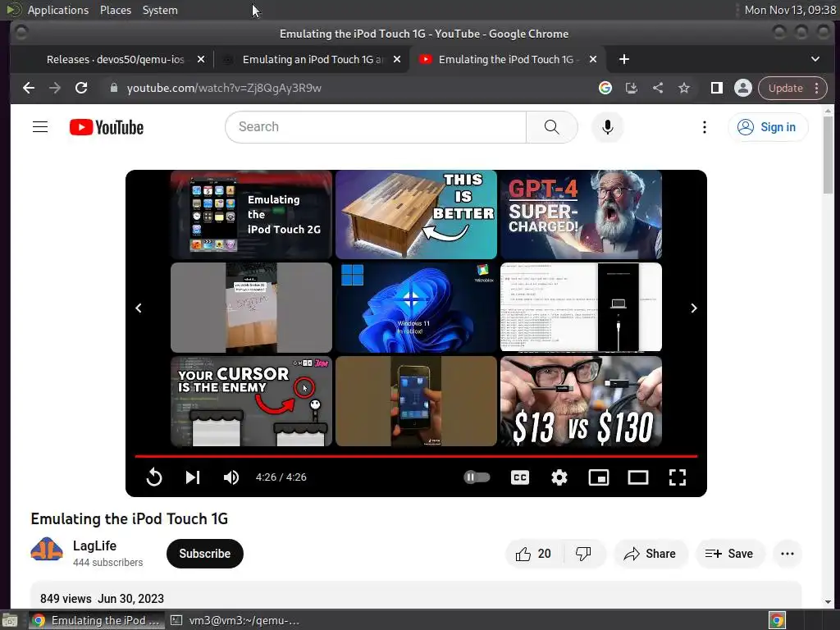Open the System menu
Screen dimensions: 840x630
pyautogui.click(x=160, y=10)
